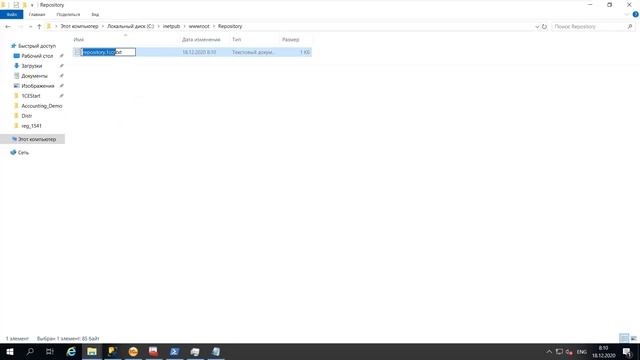Sort files by Тип column
The width and height of the screenshot is (640, 360).
tap(237, 40)
